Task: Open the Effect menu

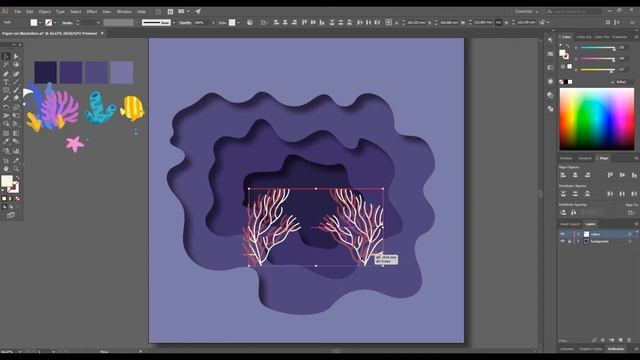Action: tap(92, 11)
